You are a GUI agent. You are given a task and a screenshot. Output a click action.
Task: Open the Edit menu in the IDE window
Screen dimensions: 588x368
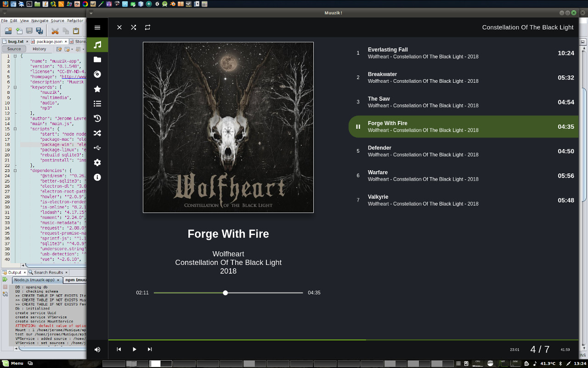tap(14, 21)
